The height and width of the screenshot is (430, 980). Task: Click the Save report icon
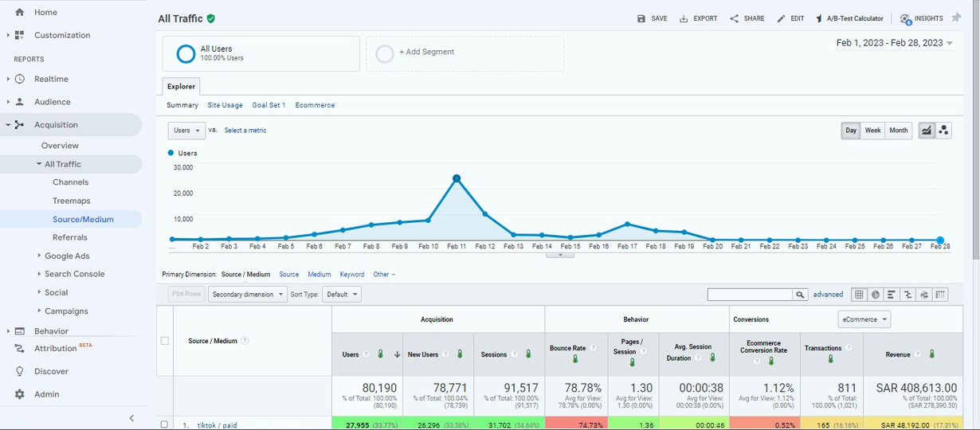[x=641, y=18]
